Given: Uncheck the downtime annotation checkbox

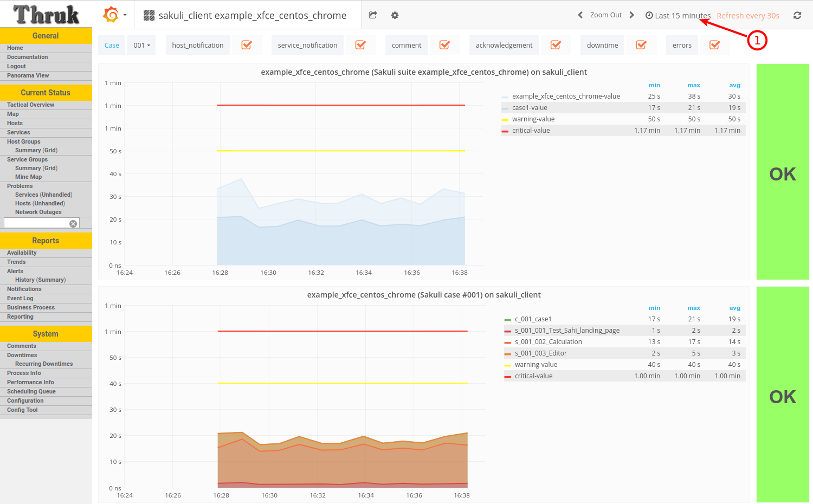Looking at the screenshot, I should [x=641, y=45].
